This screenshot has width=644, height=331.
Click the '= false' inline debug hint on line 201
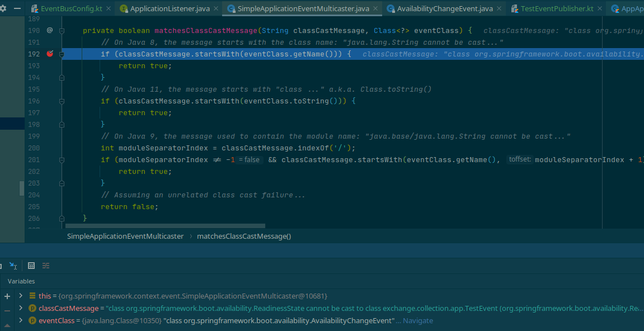250,160
